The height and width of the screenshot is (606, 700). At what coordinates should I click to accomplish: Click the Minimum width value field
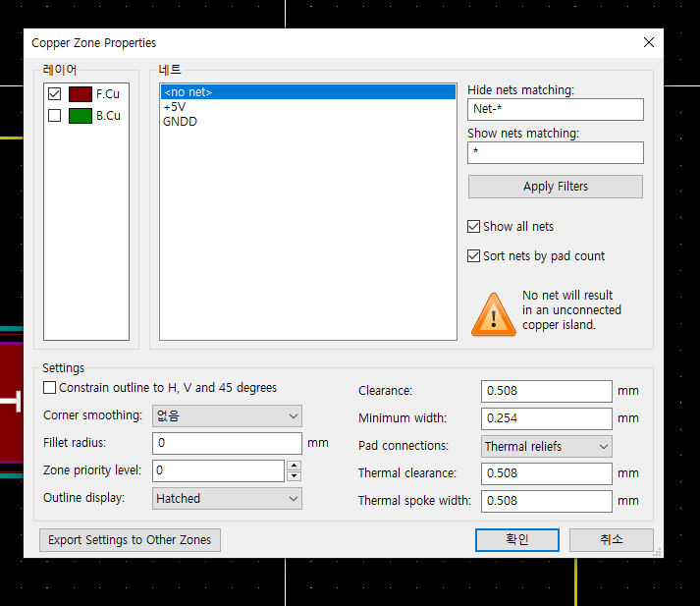(547, 418)
